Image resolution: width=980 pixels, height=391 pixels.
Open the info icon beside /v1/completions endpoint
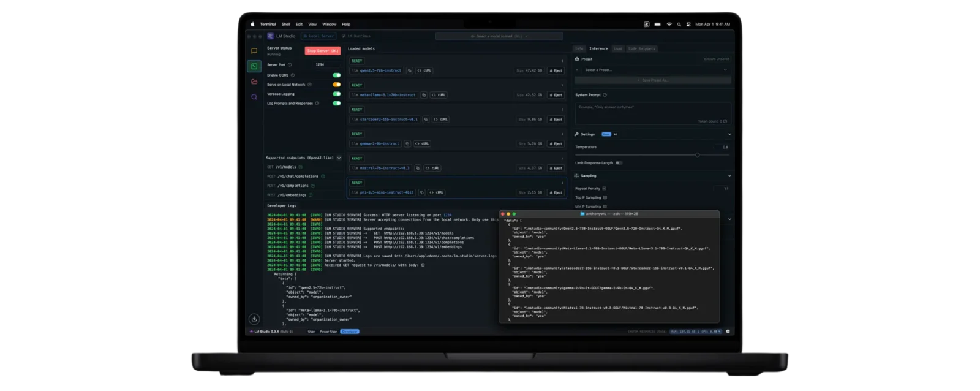[x=312, y=186]
